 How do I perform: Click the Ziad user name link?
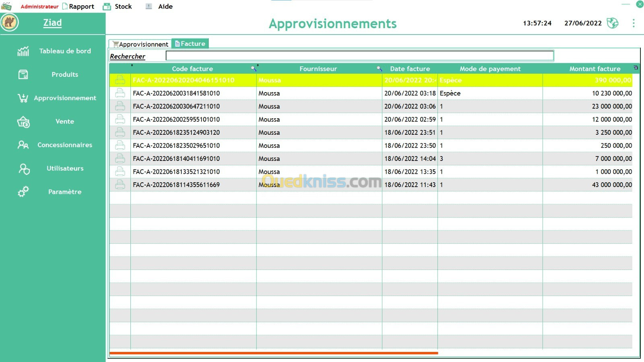(x=52, y=23)
